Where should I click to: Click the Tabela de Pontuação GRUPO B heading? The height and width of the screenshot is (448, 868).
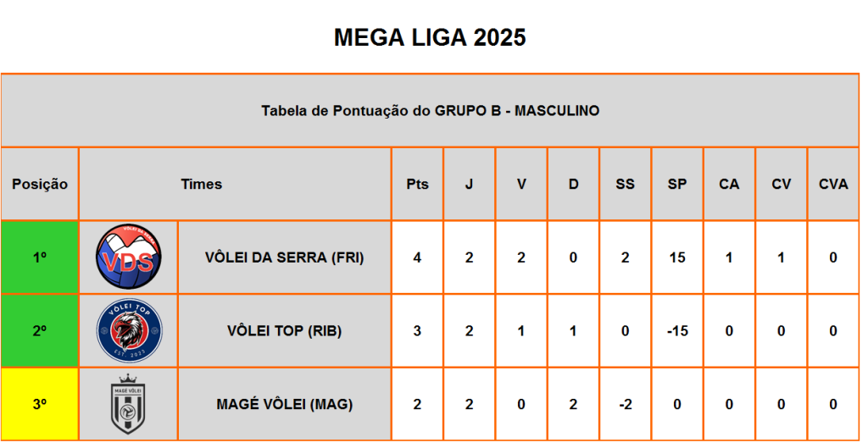point(430,111)
